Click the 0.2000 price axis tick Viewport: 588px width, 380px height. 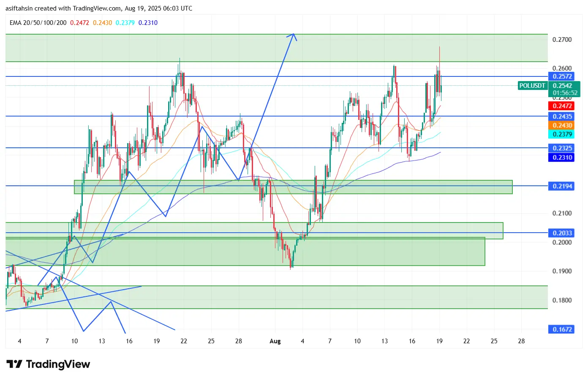[x=562, y=242]
